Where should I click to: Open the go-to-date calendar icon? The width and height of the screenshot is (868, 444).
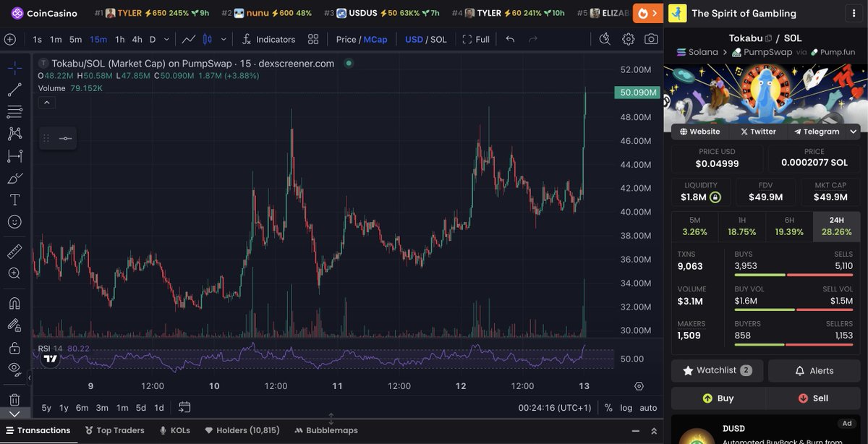(x=184, y=407)
